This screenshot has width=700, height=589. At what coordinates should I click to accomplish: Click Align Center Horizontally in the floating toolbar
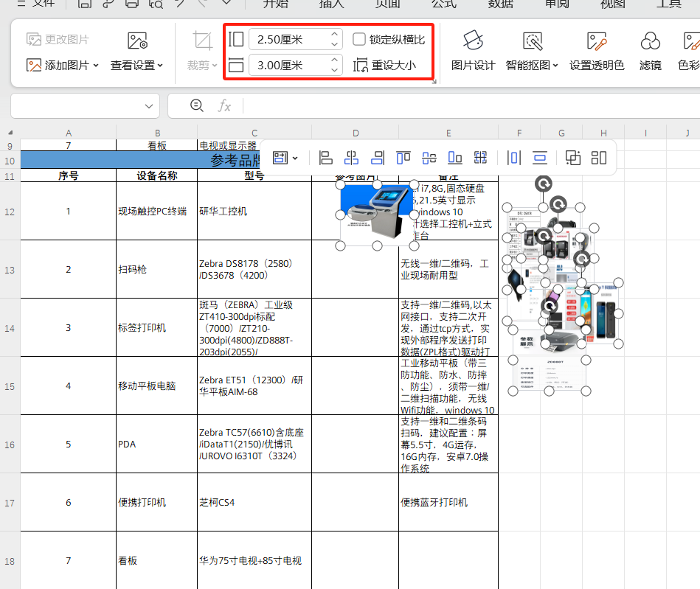[x=351, y=158]
